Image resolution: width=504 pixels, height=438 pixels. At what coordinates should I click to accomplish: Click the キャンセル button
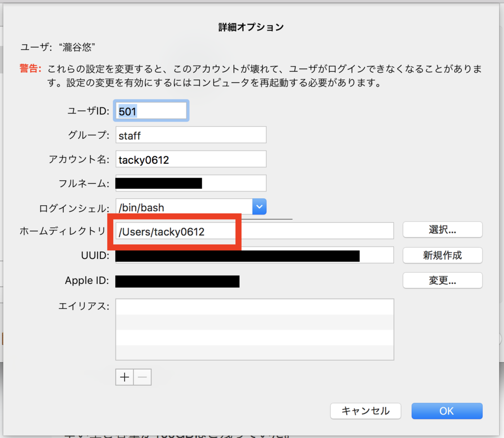click(366, 411)
